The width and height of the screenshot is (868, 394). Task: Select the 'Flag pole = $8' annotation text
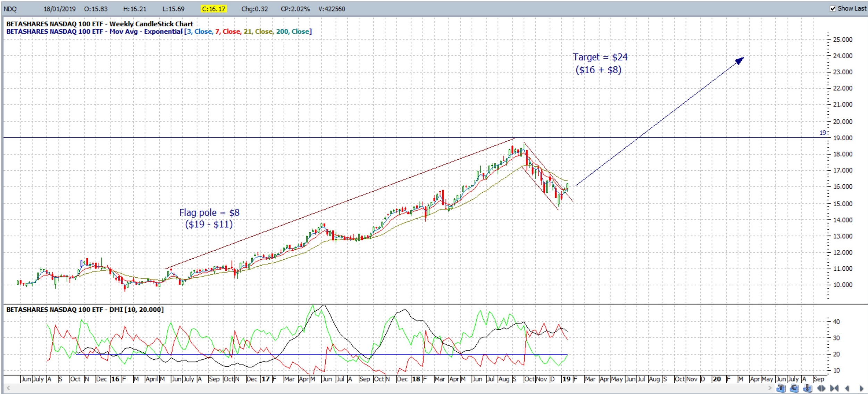pyautogui.click(x=209, y=212)
